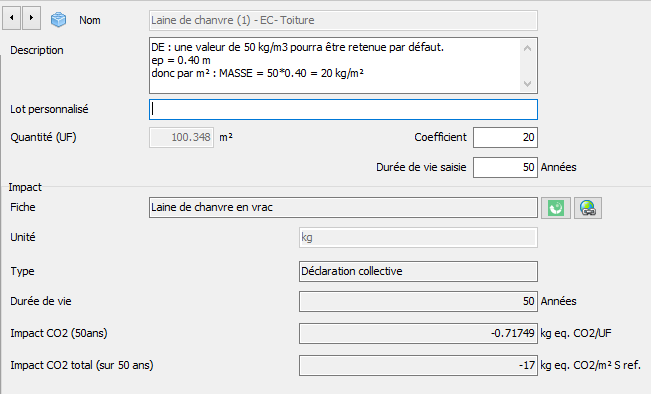Image resolution: width=651 pixels, height=394 pixels.
Task: Click the Unité label
Action: [x=23, y=237]
